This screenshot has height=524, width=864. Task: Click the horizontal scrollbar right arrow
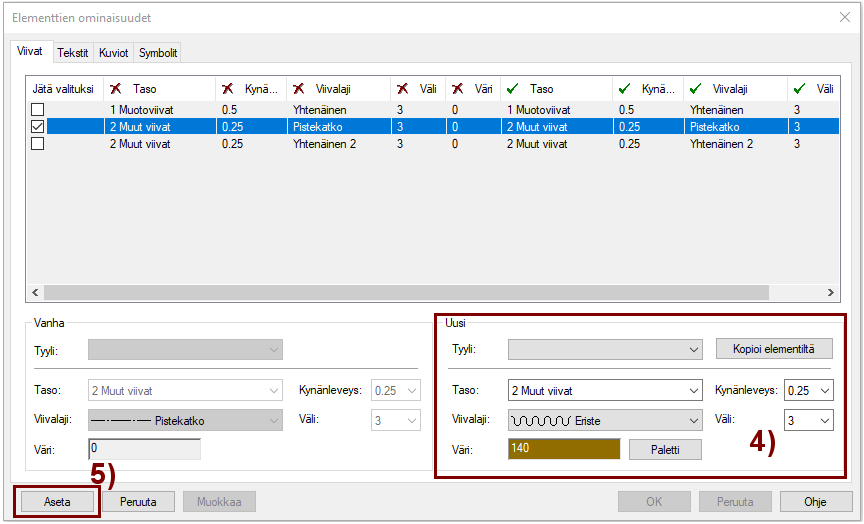point(830,293)
